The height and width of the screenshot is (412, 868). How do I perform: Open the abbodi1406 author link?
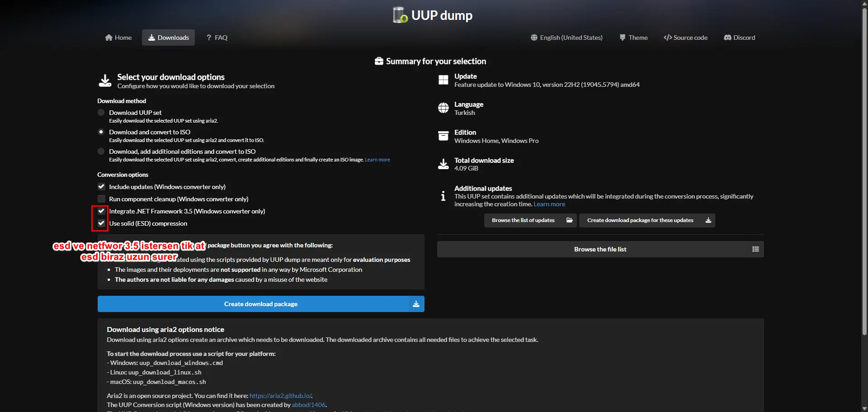pos(308,405)
